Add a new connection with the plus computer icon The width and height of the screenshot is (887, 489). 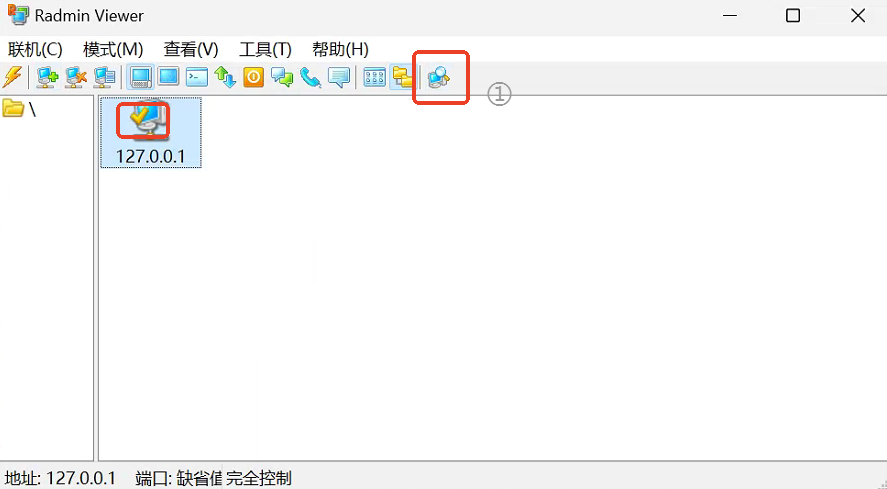click(x=48, y=77)
